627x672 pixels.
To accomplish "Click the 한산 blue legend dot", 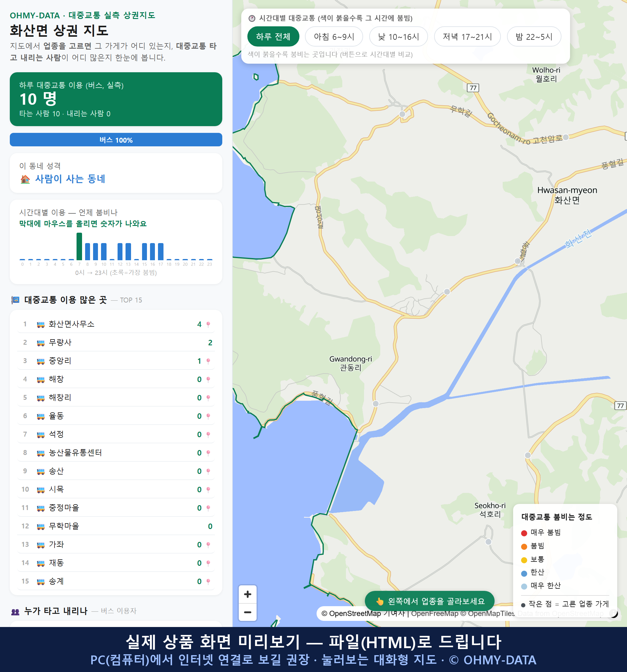I will [524, 573].
